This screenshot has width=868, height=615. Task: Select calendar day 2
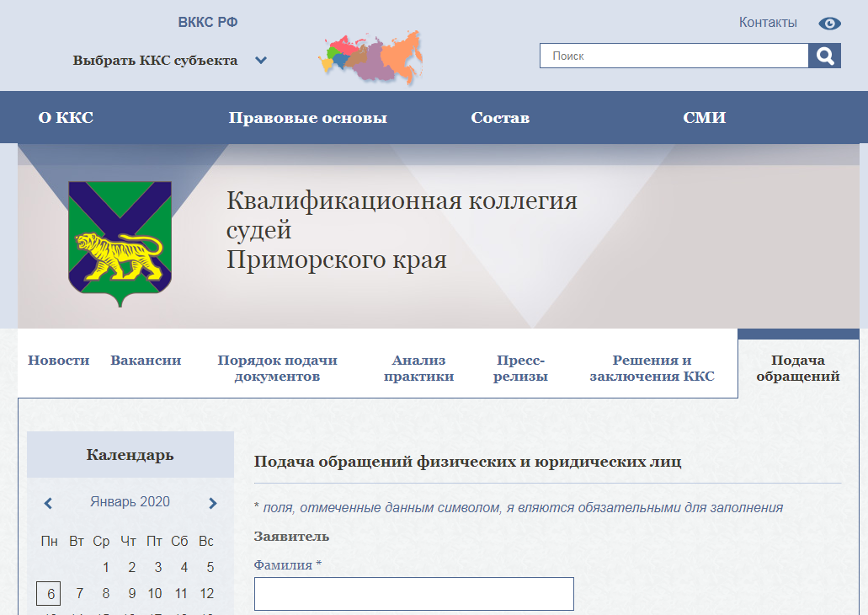tap(131, 567)
